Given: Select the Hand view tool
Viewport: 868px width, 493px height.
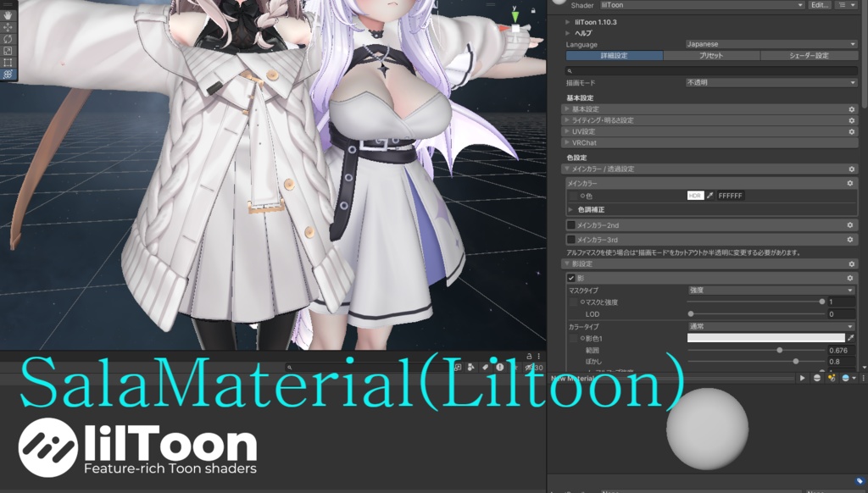Looking at the screenshot, I should point(8,15).
